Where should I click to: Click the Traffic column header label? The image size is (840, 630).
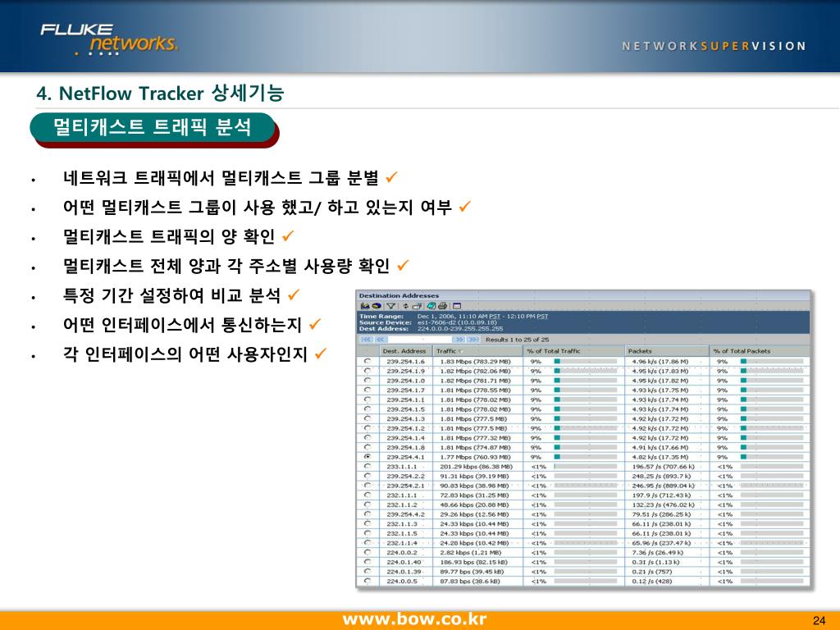445,351
